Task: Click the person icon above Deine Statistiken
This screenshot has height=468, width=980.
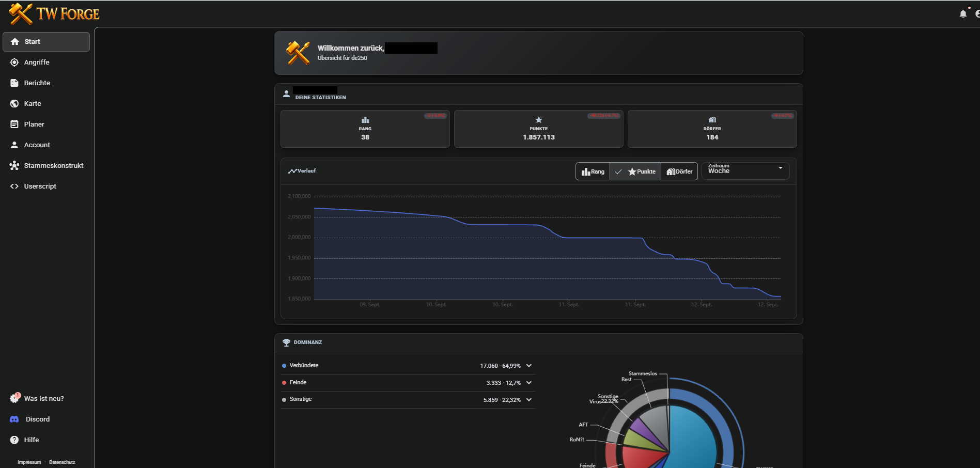Action: pyautogui.click(x=286, y=94)
